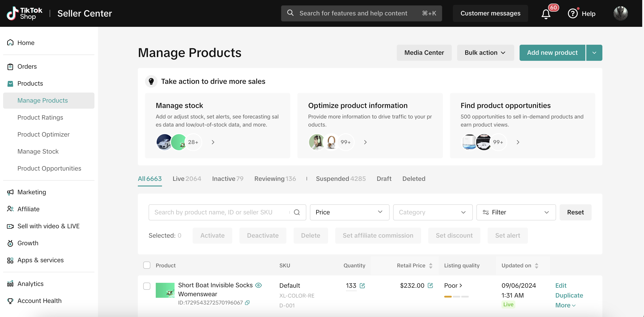This screenshot has width=644, height=317.
Task: Toggle the select-all products checkbox
Action: pos(147,265)
